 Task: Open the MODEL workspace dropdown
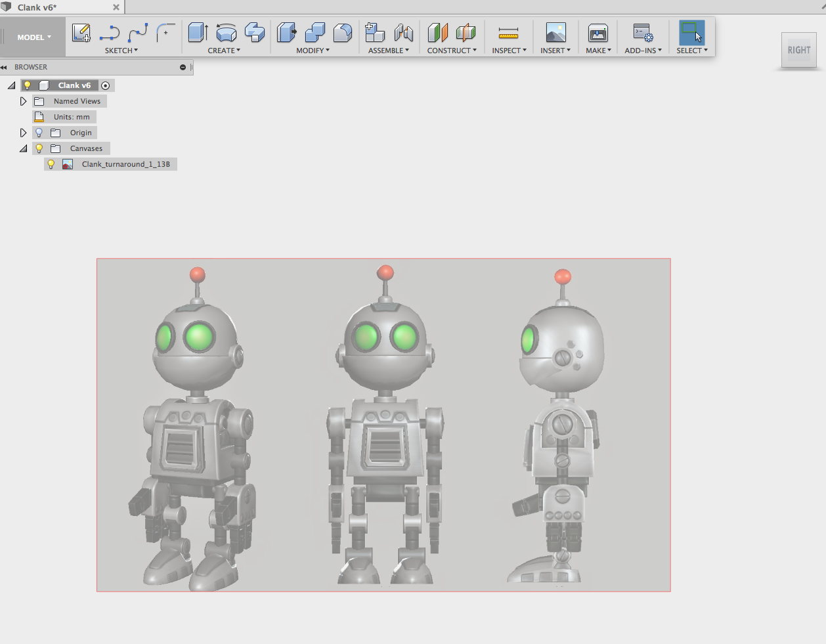(x=33, y=37)
